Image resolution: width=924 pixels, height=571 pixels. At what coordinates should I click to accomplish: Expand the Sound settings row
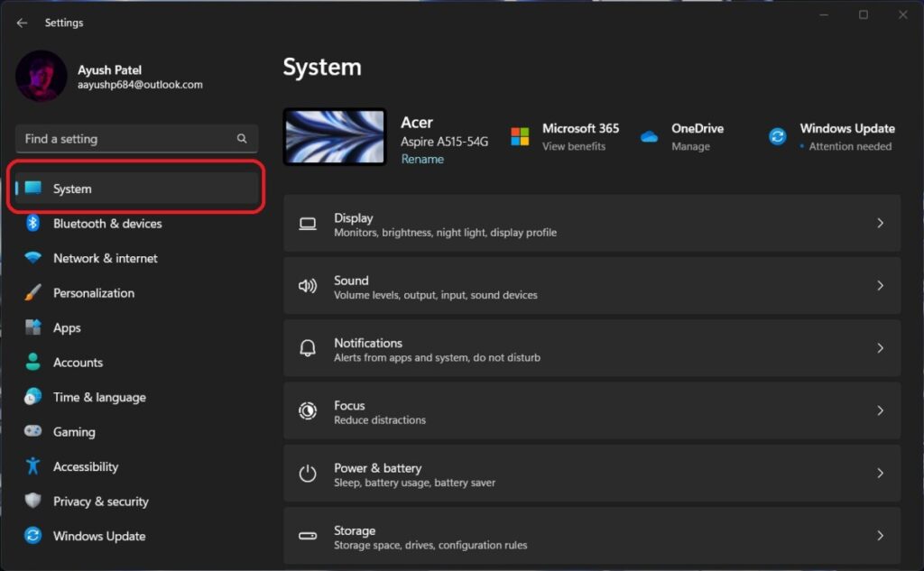pyautogui.click(x=592, y=286)
